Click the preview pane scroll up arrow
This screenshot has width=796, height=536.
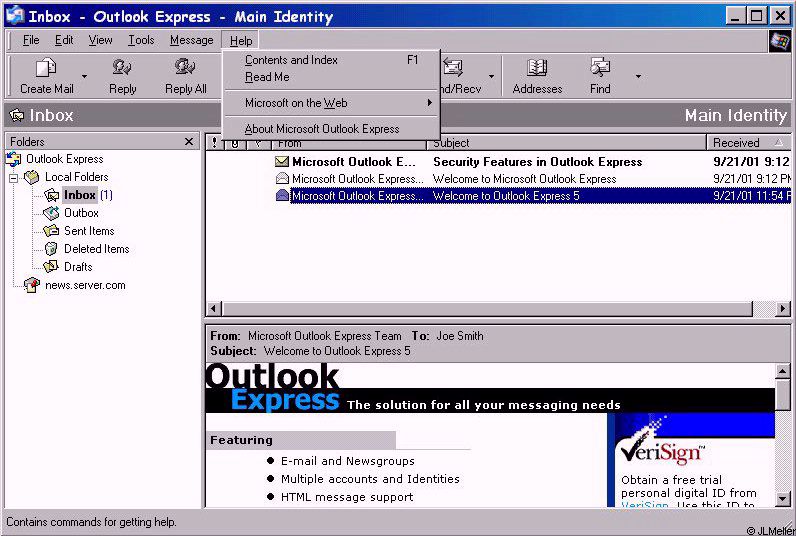click(783, 371)
